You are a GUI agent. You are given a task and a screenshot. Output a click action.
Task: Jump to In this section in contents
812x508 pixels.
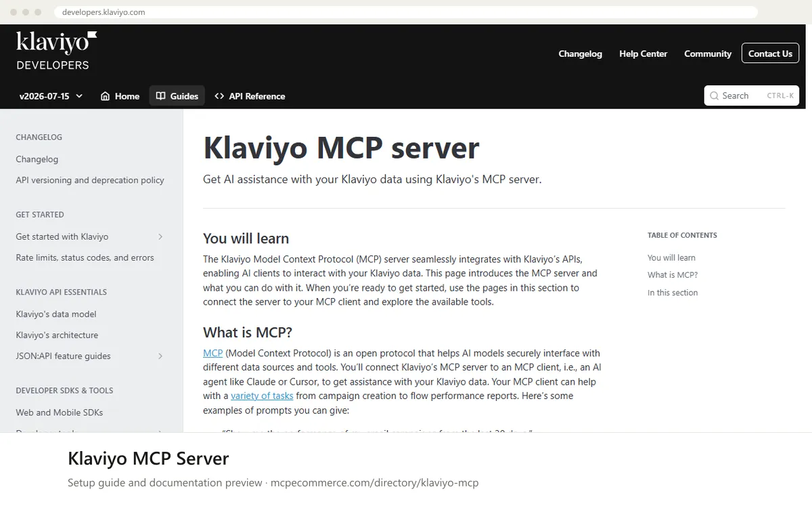click(x=673, y=293)
